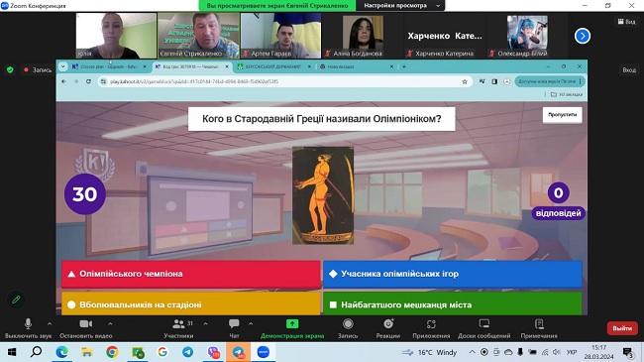Expand the video options arrow beside camera

110,324
